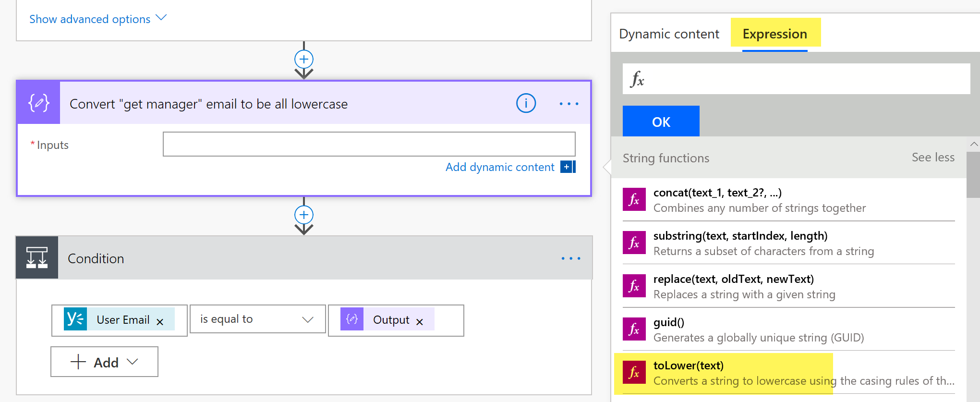Expand Show advanced options

[x=98, y=19]
